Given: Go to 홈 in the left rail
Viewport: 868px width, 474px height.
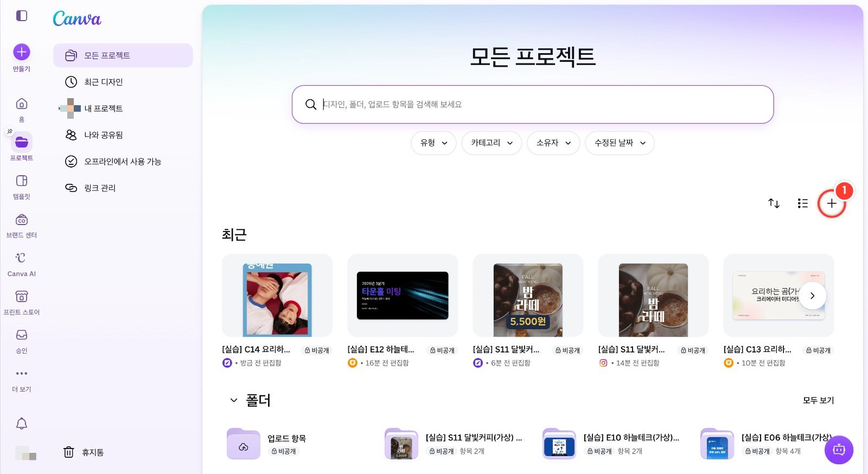Looking at the screenshot, I should (x=22, y=110).
